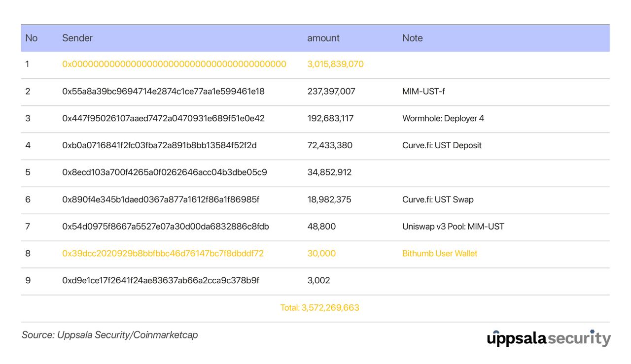Click the 'Sender' column header
Screen dimensions: 631x364
(77, 38)
